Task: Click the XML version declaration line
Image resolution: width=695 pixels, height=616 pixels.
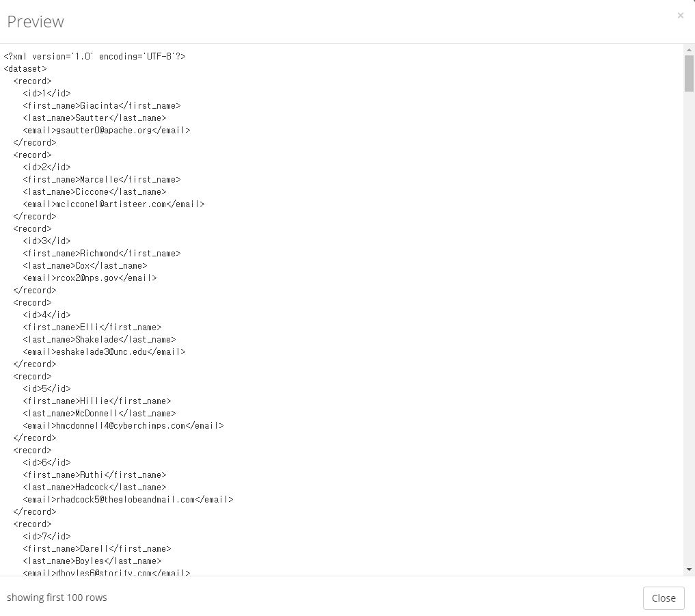Action: 94,56
